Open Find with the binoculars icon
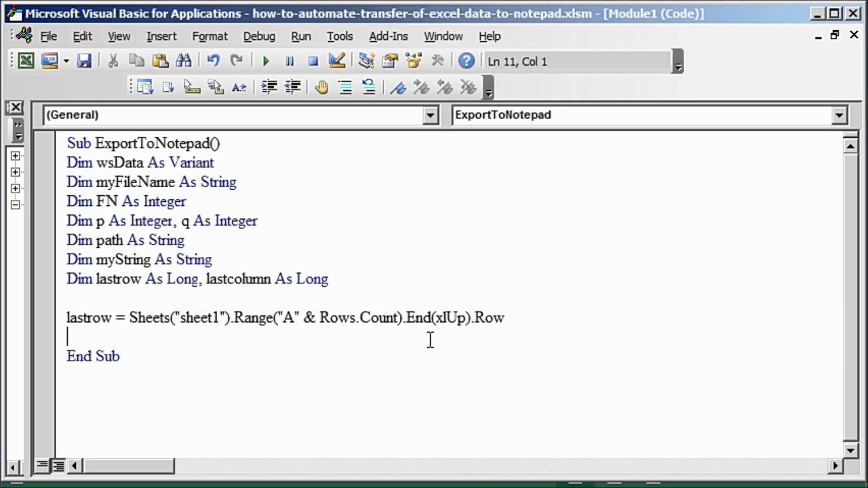Image resolution: width=868 pixels, height=488 pixels. tap(184, 61)
